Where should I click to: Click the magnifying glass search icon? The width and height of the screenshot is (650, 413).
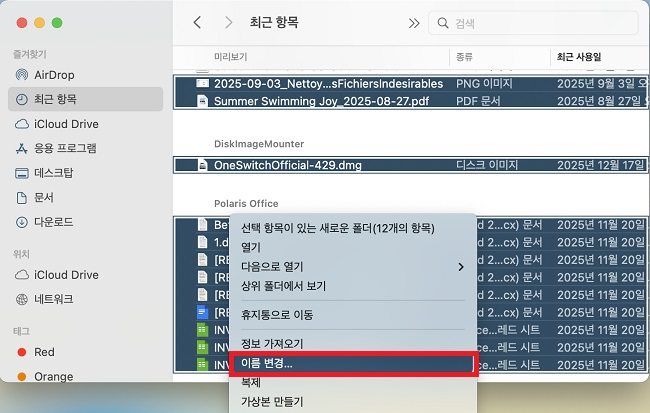[443, 23]
